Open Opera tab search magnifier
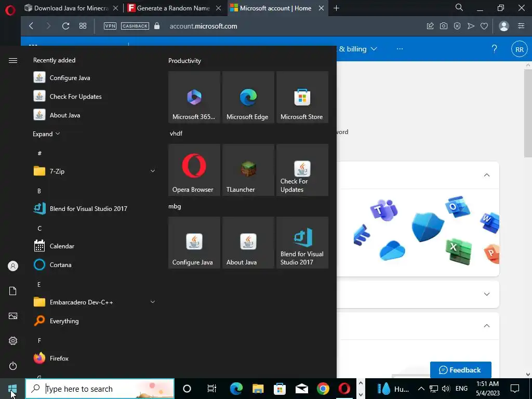The height and width of the screenshot is (399, 532). tap(459, 7)
